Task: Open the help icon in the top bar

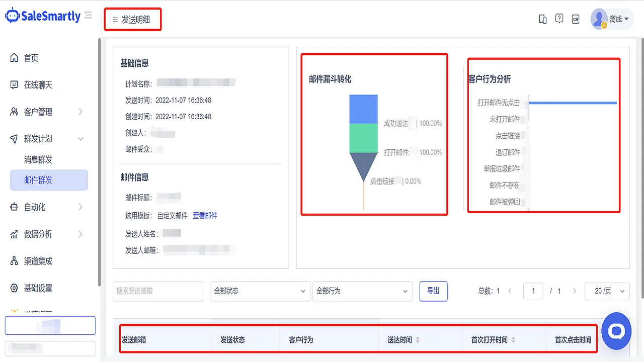Action: (559, 18)
